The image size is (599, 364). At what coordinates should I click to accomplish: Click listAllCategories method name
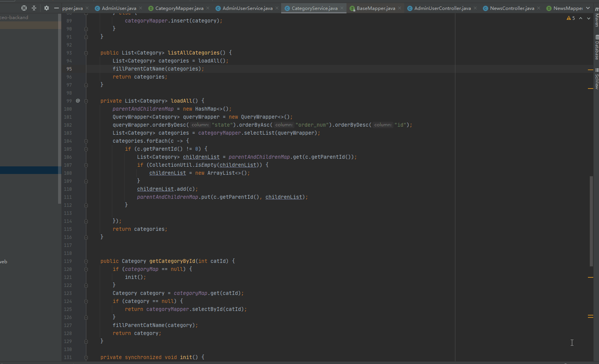pyautogui.click(x=194, y=53)
